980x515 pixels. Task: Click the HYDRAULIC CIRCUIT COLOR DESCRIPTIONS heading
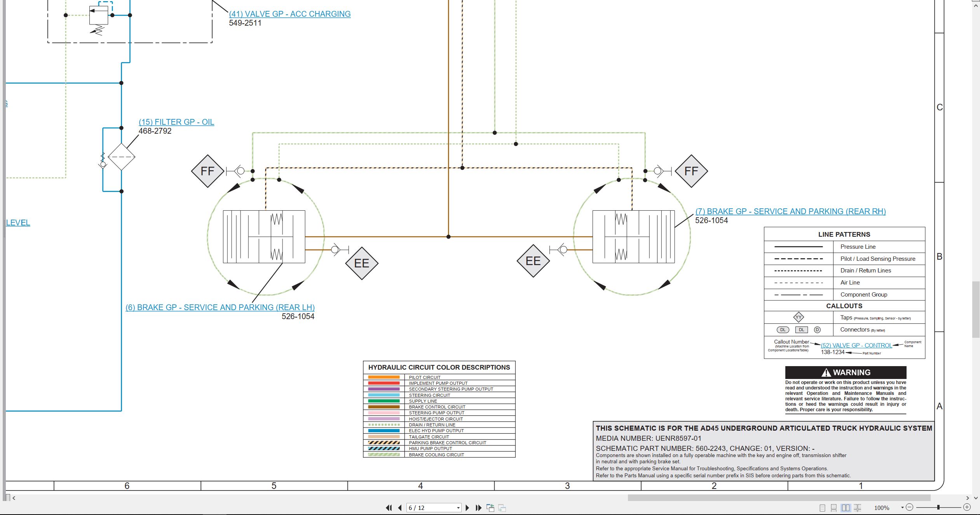click(439, 367)
